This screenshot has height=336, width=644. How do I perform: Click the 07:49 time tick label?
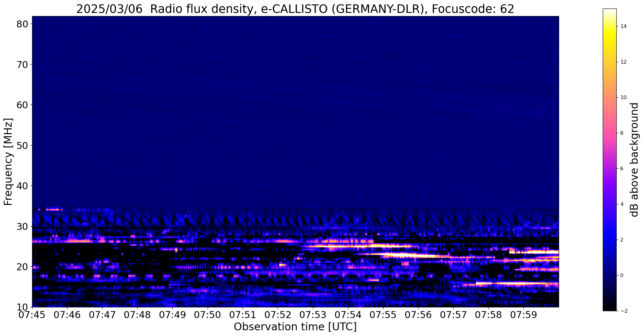coord(172,315)
